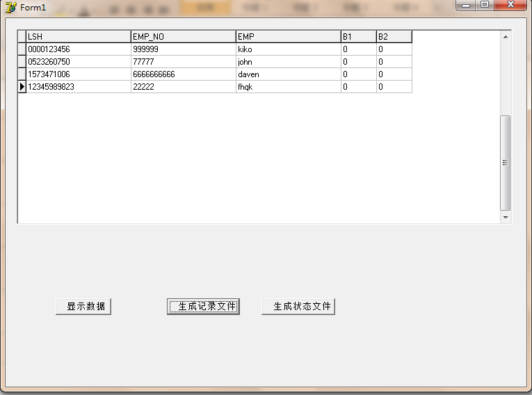Click the grid's scroll down arrow
The height and width of the screenshot is (395, 532).
pyautogui.click(x=506, y=217)
